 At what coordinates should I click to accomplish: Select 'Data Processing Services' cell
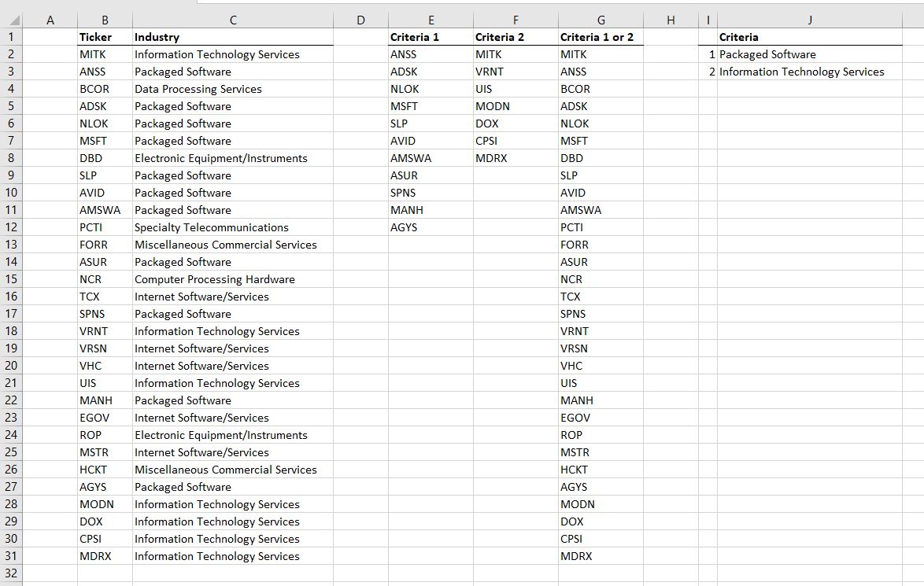233,89
